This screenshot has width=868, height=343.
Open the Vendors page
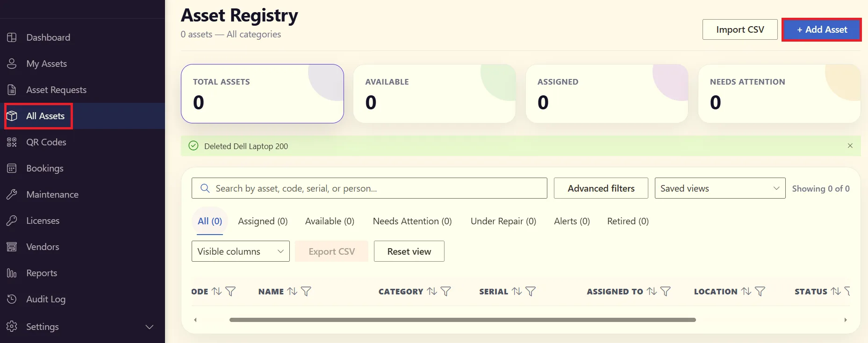pos(82,247)
